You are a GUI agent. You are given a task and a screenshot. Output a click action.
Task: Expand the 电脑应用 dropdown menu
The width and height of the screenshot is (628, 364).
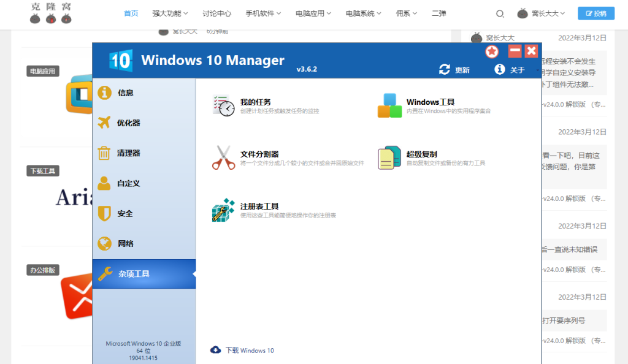click(x=313, y=13)
